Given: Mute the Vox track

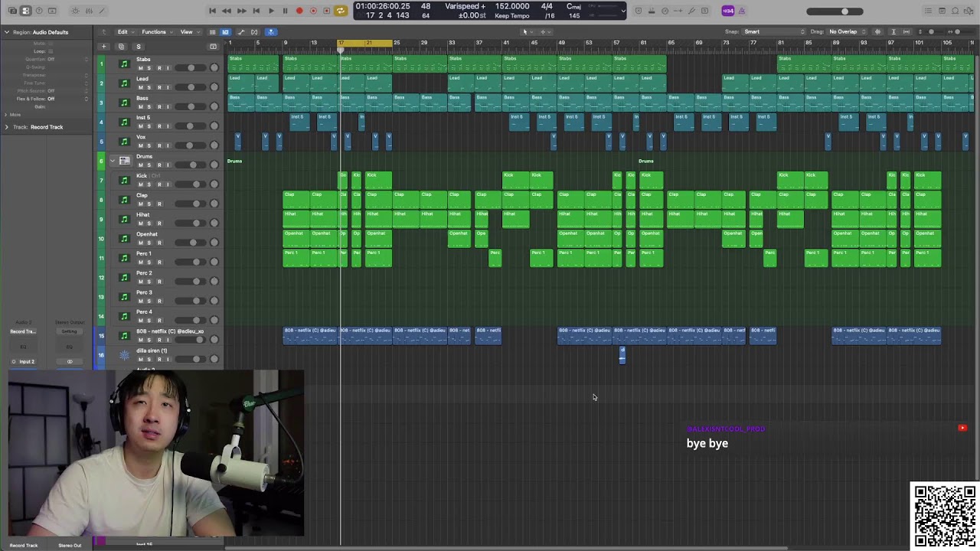Looking at the screenshot, I should pos(140,145).
